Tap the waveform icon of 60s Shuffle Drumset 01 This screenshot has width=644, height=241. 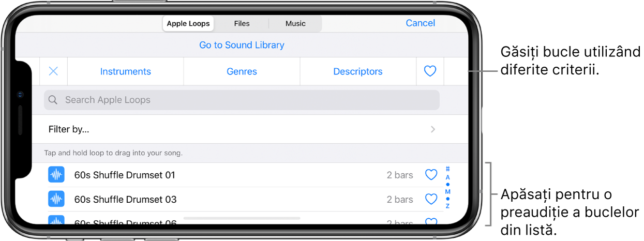point(56,175)
